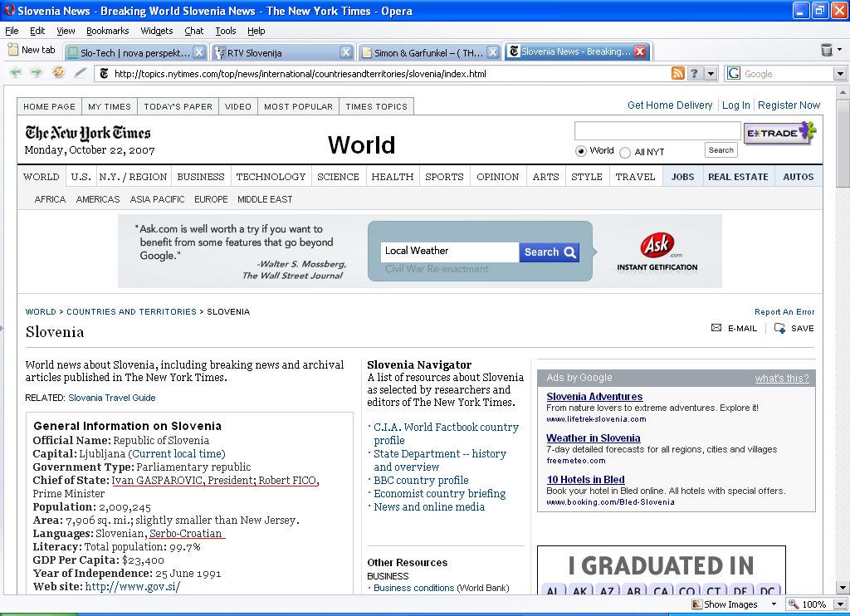Open the Show Images dropdown arrow

[x=774, y=604]
